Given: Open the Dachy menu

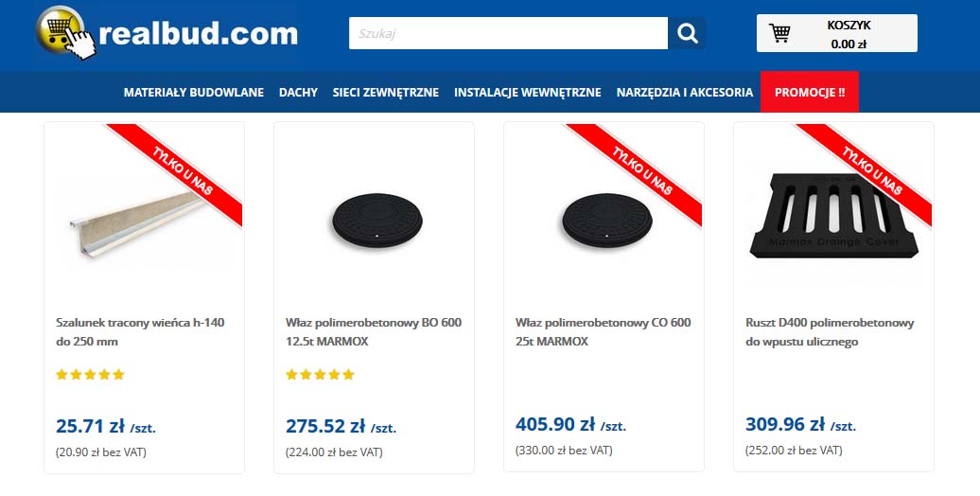Looking at the screenshot, I should click(298, 93).
